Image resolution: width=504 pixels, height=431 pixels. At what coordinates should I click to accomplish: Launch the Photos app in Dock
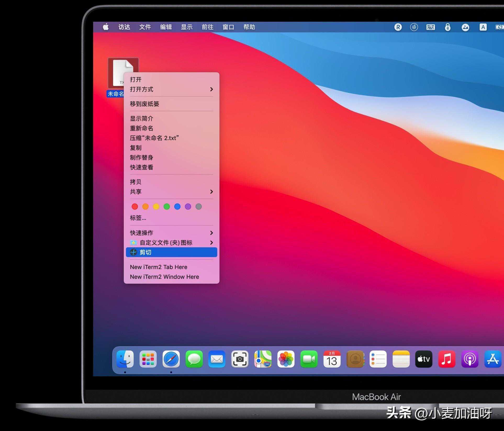[x=286, y=359]
